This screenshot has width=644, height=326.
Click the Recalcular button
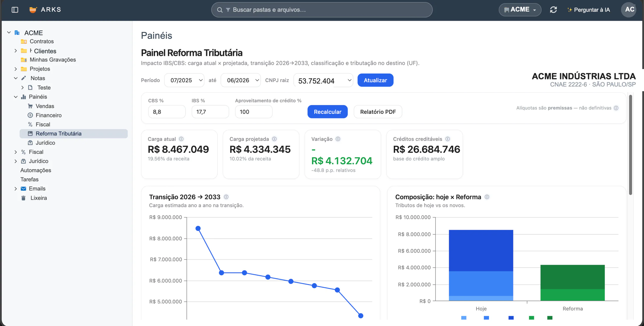pyautogui.click(x=327, y=112)
